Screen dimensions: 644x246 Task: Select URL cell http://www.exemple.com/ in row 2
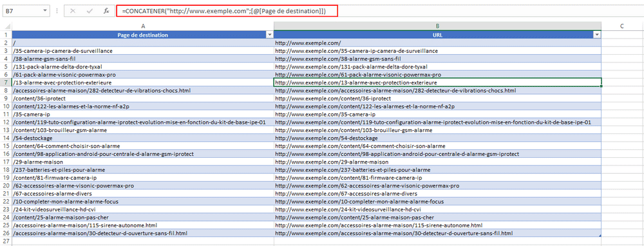point(437,43)
